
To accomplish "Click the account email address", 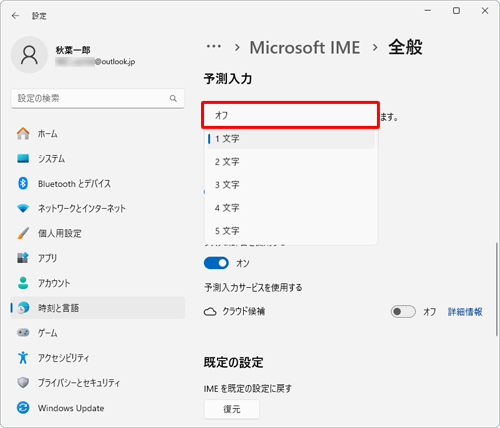I will pyautogui.click(x=95, y=62).
